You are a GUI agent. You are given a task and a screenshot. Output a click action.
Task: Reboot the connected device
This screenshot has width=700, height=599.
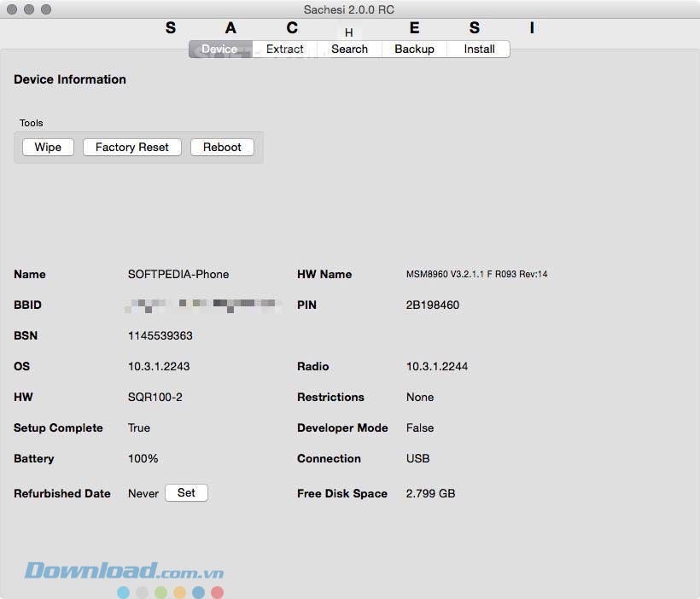(x=222, y=148)
